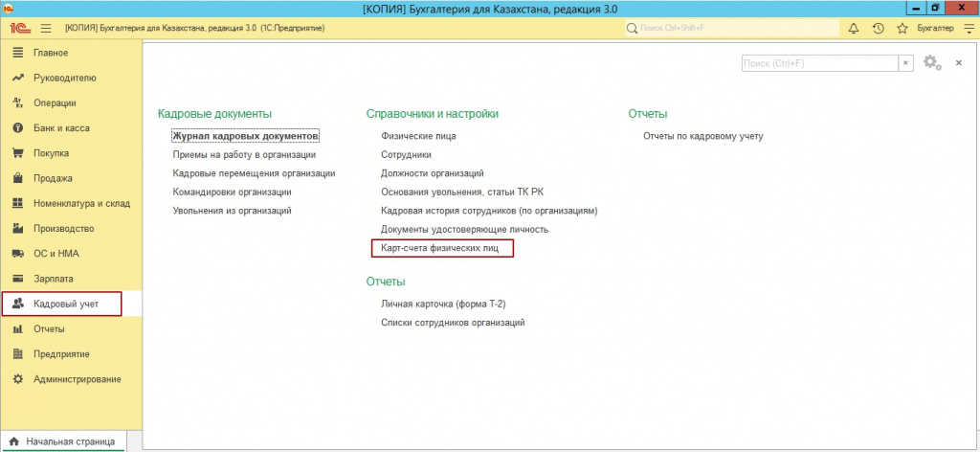Click Кадровые документы heading
Image resolution: width=980 pixels, height=452 pixels.
pyautogui.click(x=215, y=114)
